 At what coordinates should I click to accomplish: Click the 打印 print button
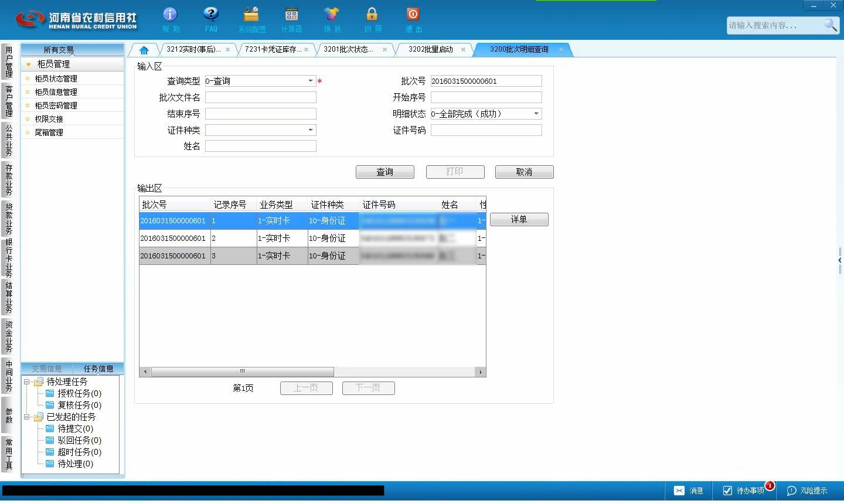455,172
